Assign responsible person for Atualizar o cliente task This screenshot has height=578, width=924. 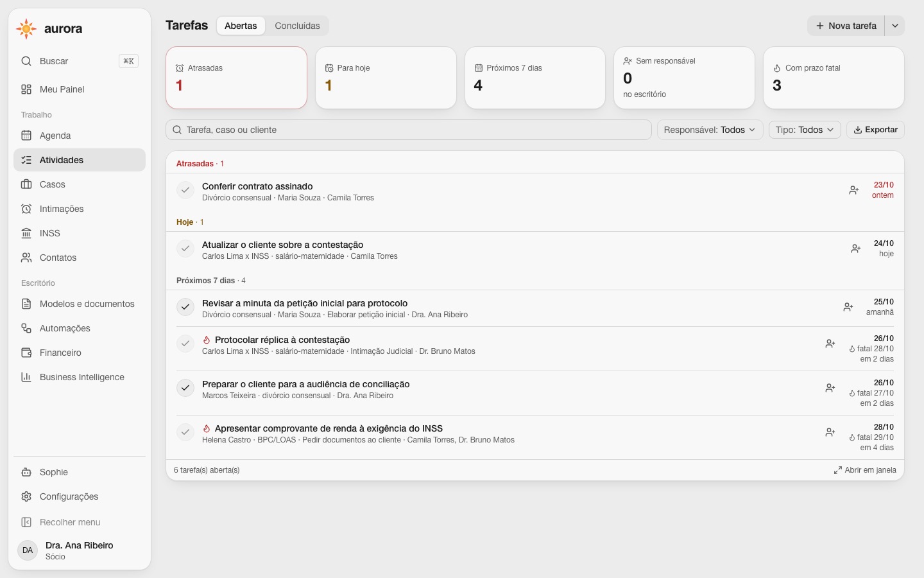856,249
